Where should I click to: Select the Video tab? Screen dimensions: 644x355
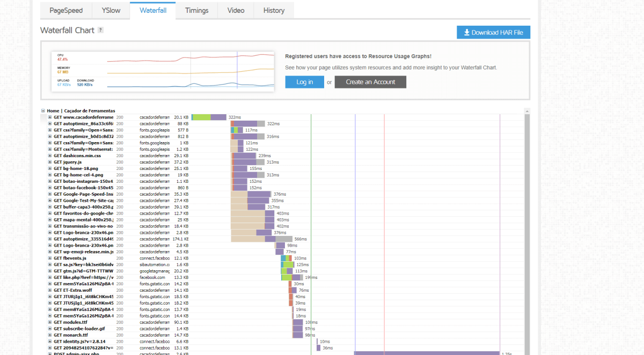pos(236,11)
